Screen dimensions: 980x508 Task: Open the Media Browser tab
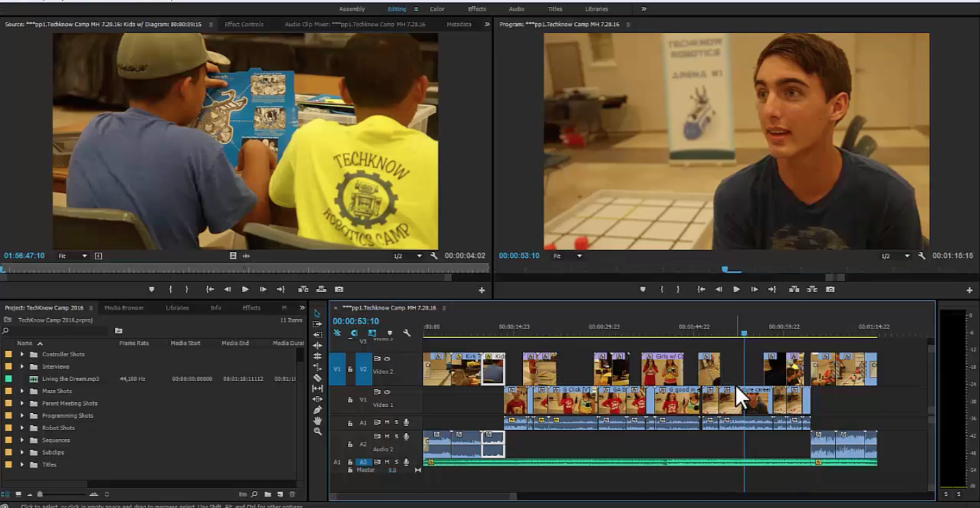[x=124, y=308]
